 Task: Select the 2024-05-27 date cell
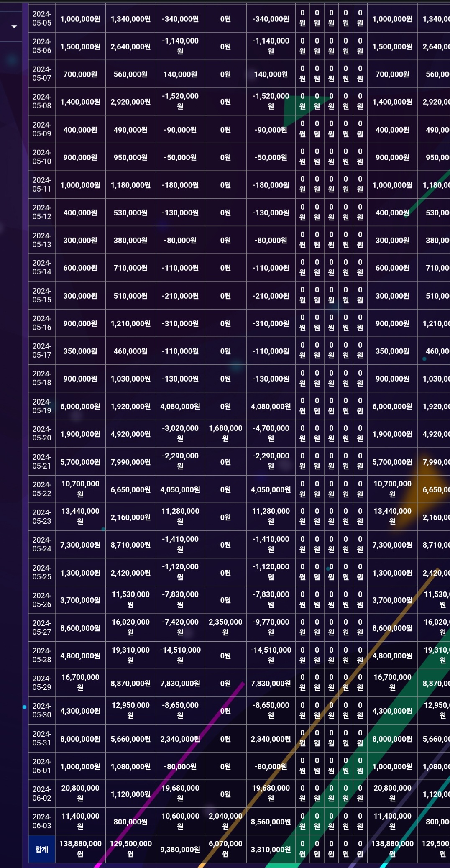pyautogui.click(x=42, y=628)
